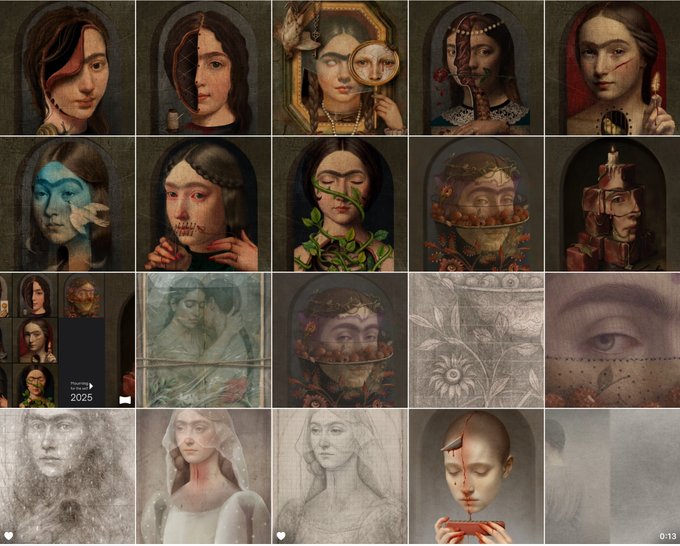Open portrait with stitched mouth and red eyes
Screen dimensions: 680x546
click(x=203, y=204)
